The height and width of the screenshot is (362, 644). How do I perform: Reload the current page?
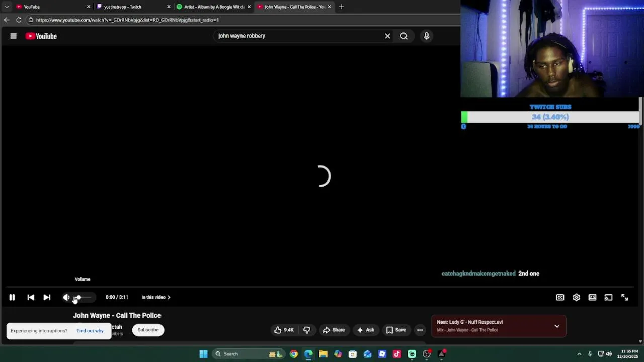pyautogui.click(x=19, y=20)
